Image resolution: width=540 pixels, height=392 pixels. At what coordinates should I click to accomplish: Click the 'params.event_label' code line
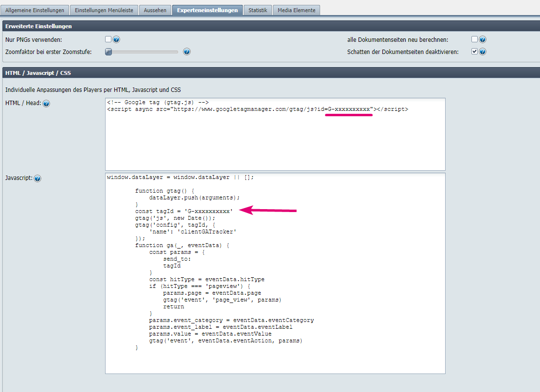coord(221,327)
